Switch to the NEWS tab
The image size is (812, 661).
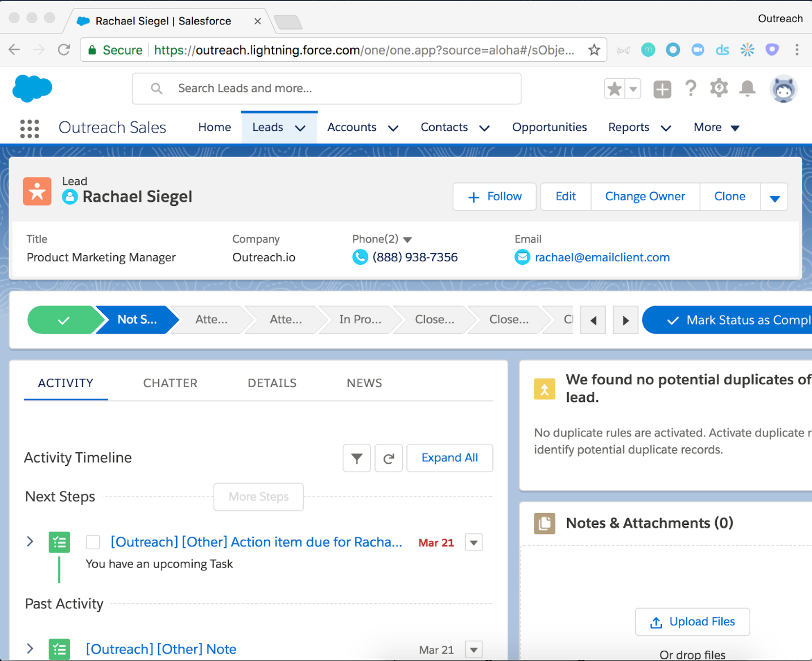pos(364,383)
